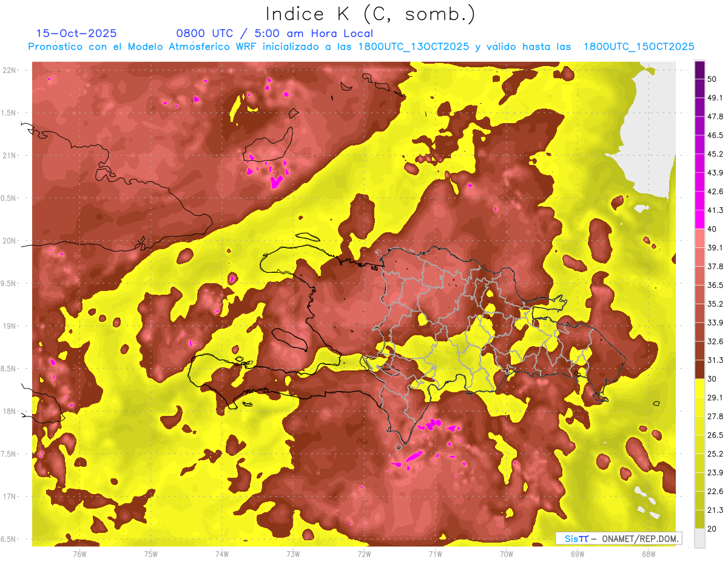Image resolution: width=728 pixels, height=562 pixels.
Task: Click the 18N latitude axis label
Action: pyautogui.click(x=10, y=412)
